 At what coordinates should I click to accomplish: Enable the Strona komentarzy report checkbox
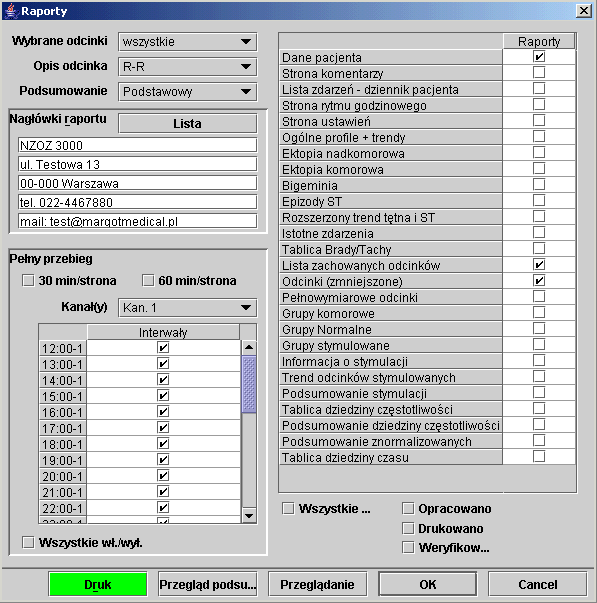tap(539, 73)
